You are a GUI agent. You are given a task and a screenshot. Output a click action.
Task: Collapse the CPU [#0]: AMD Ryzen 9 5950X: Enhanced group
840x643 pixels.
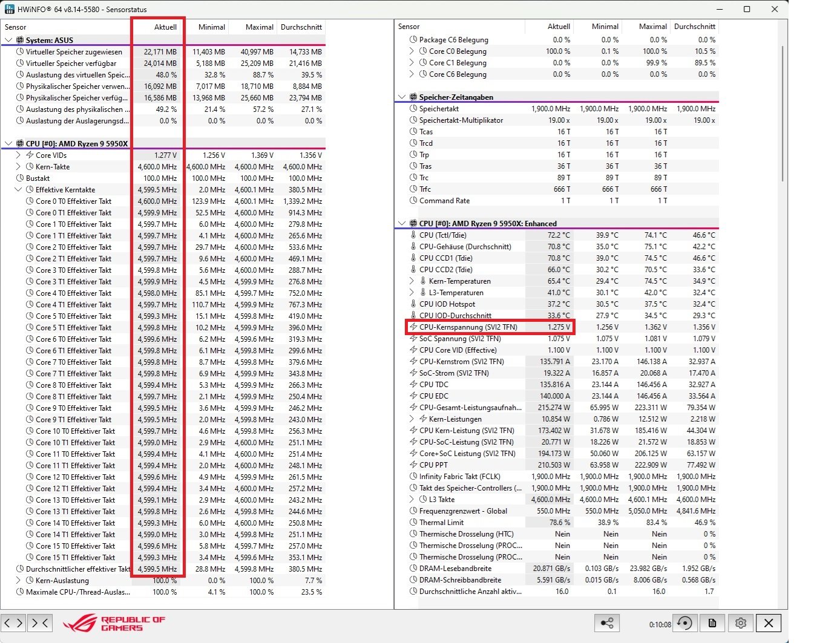(402, 223)
